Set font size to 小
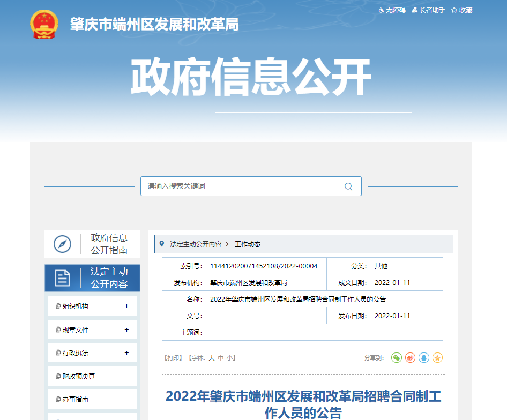 pyautogui.click(x=229, y=358)
